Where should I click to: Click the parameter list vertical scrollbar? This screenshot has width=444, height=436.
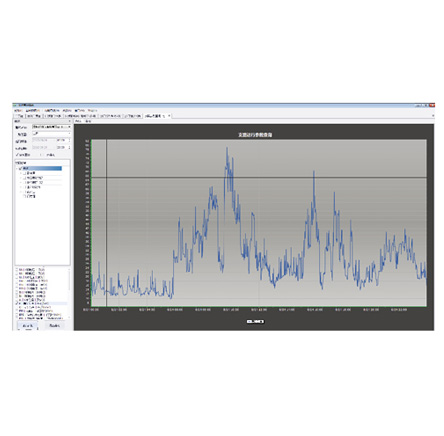(69, 293)
